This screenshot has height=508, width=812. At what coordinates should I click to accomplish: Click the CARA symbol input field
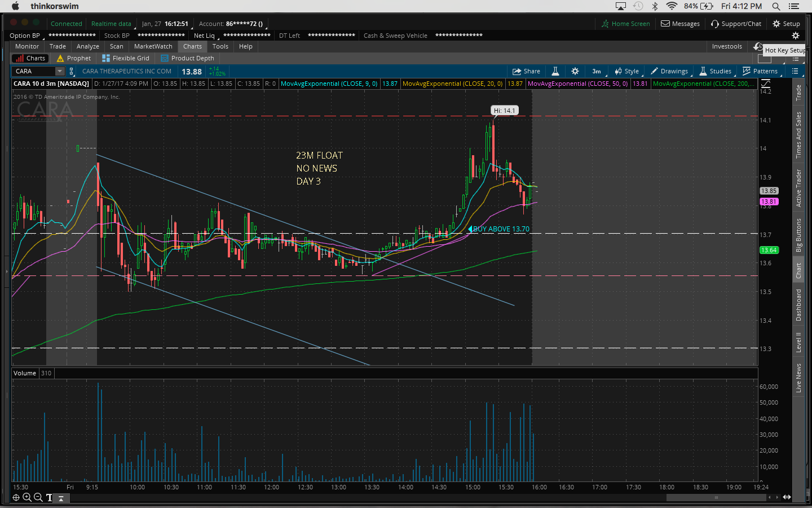pos(33,71)
